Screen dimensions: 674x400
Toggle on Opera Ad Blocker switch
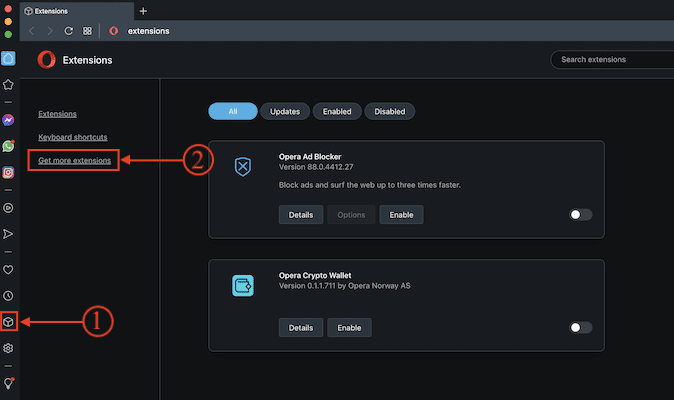coord(580,214)
